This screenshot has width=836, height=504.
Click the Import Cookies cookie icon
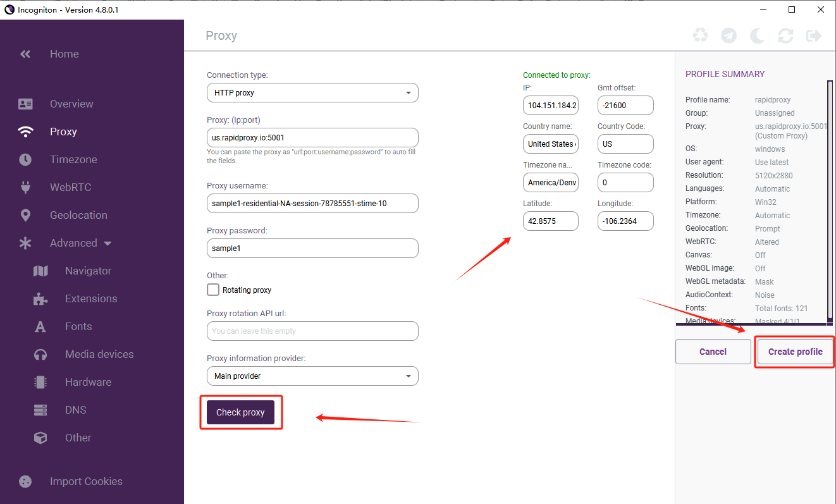tap(25, 481)
